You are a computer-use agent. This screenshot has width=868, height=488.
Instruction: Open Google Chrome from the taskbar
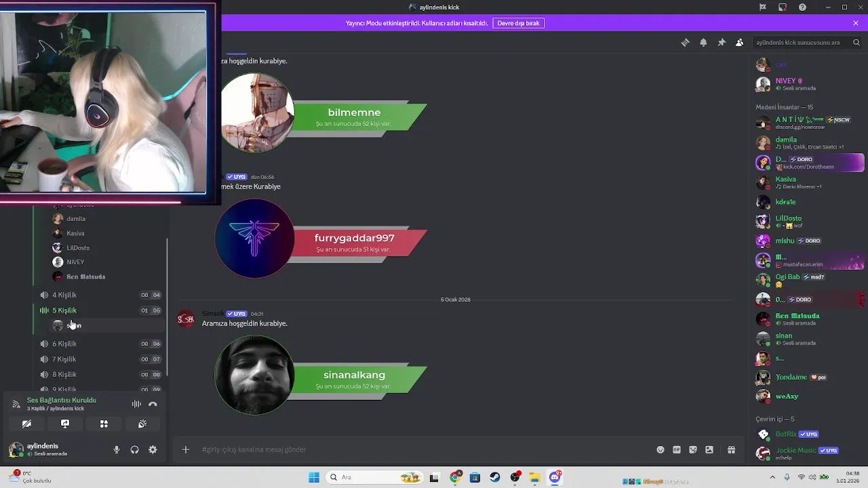[455, 477]
